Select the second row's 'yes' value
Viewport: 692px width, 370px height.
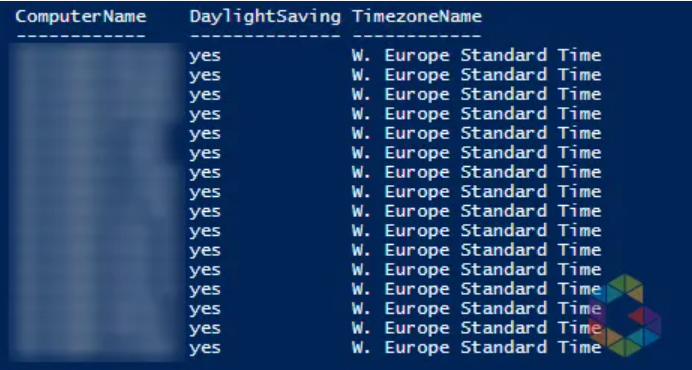[205, 76]
